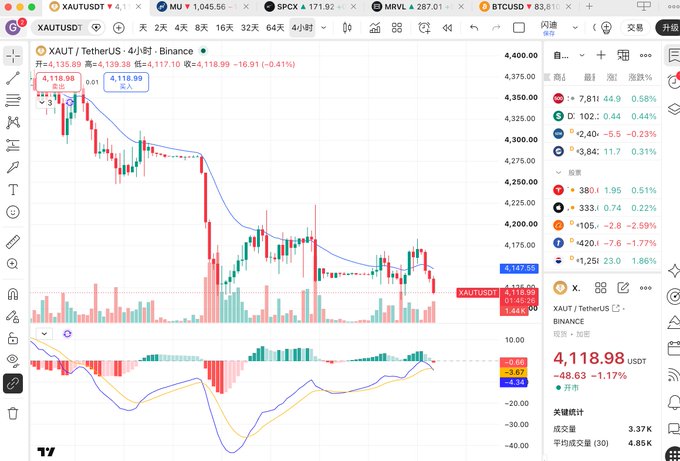Open the object tree layers panel
680x461 pixels.
(x=673, y=108)
